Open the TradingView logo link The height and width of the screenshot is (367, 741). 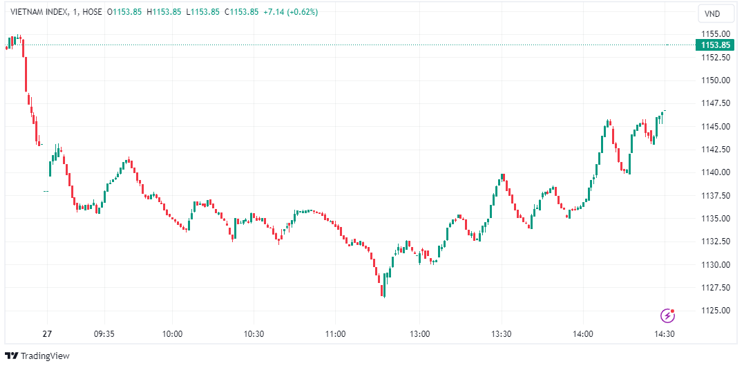coord(37,356)
